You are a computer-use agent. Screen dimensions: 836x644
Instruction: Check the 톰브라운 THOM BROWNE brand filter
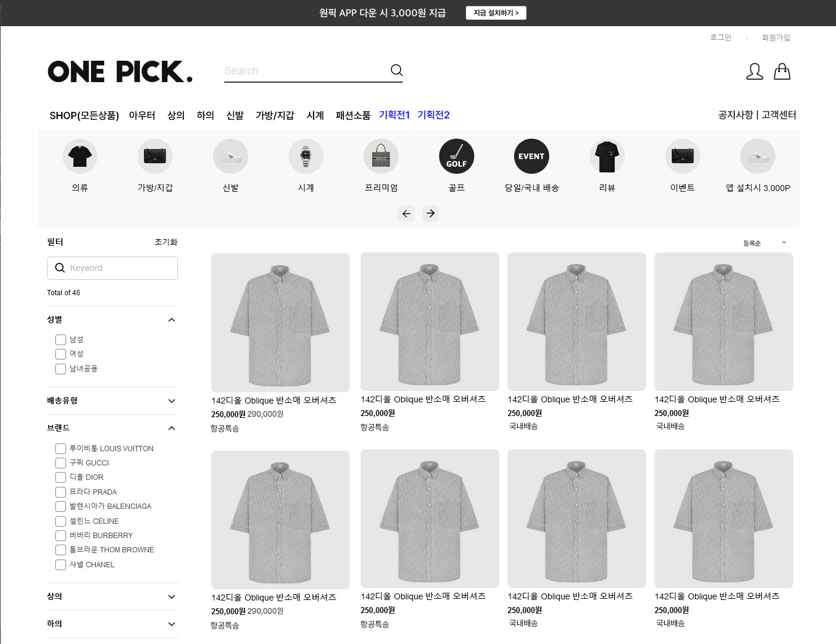coord(61,550)
